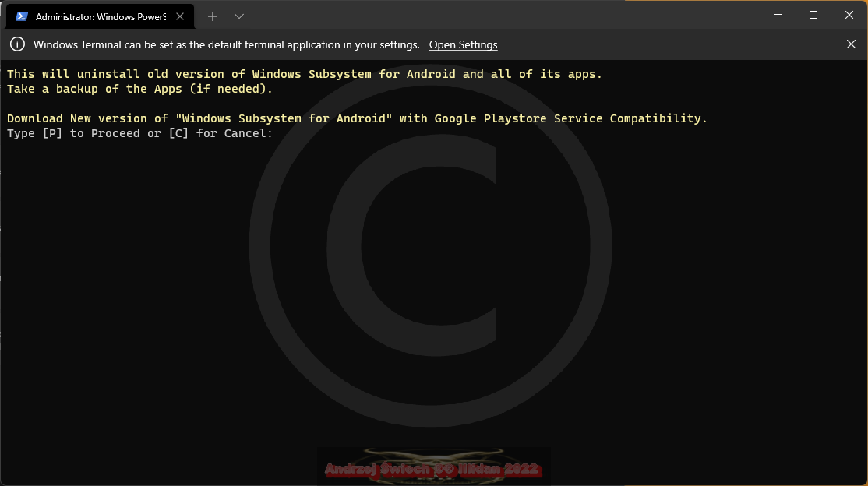
Task: Click the info icon in the notification bar
Action: click(x=17, y=44)
